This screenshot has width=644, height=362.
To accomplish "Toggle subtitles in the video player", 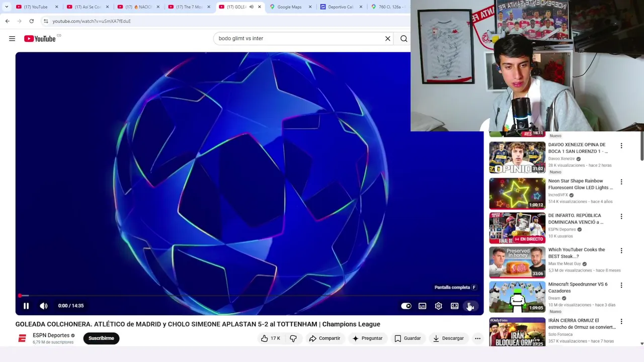I will (423, 306).
